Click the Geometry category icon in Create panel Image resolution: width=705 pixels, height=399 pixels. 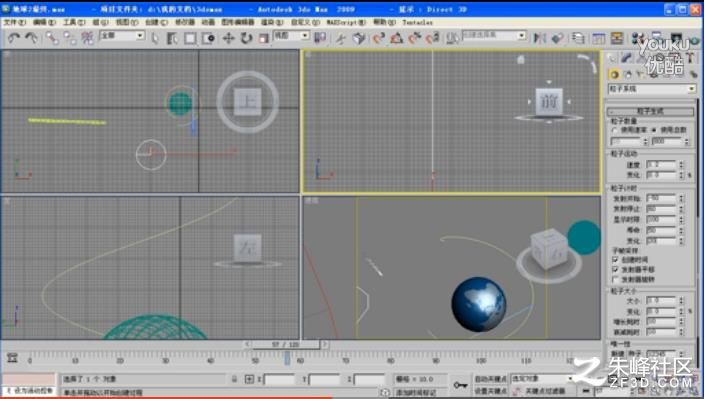click(614, 74)
